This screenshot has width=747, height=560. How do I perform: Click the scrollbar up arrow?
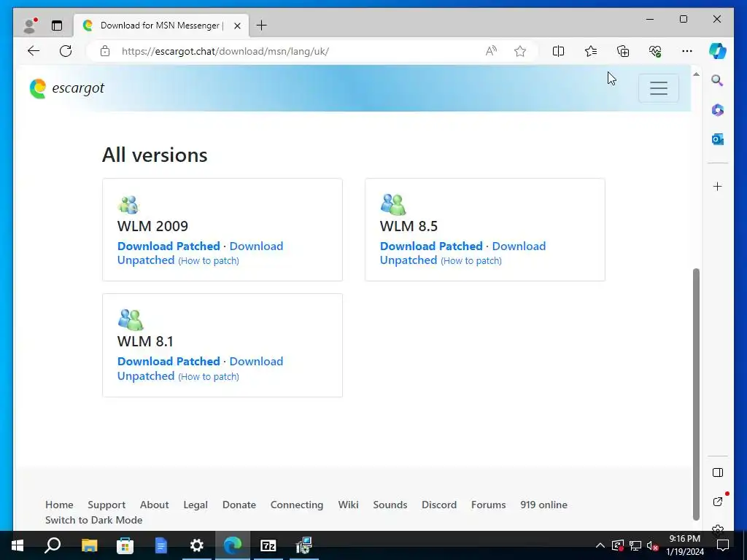coord(696,74)
